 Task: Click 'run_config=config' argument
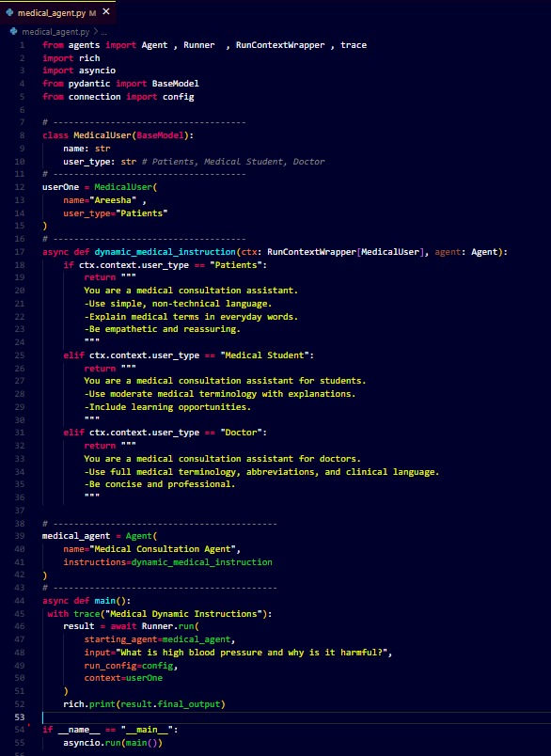point(131,666)
